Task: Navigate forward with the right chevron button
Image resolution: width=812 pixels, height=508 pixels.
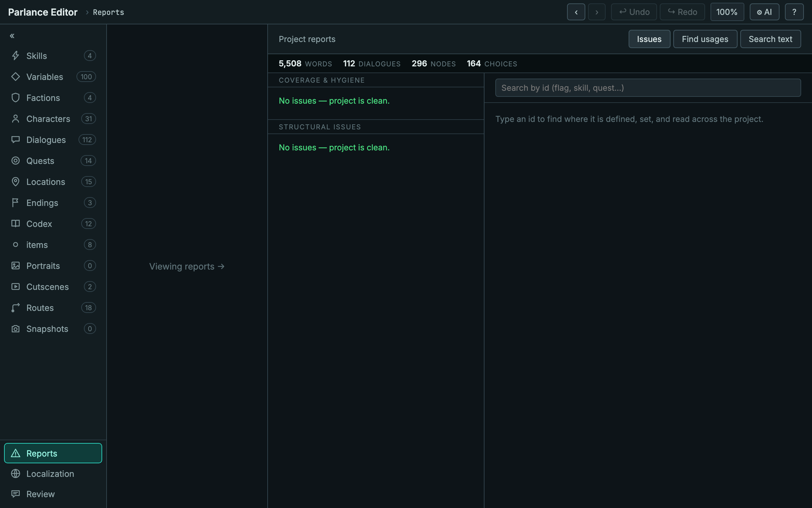Action: click(597, 12)
